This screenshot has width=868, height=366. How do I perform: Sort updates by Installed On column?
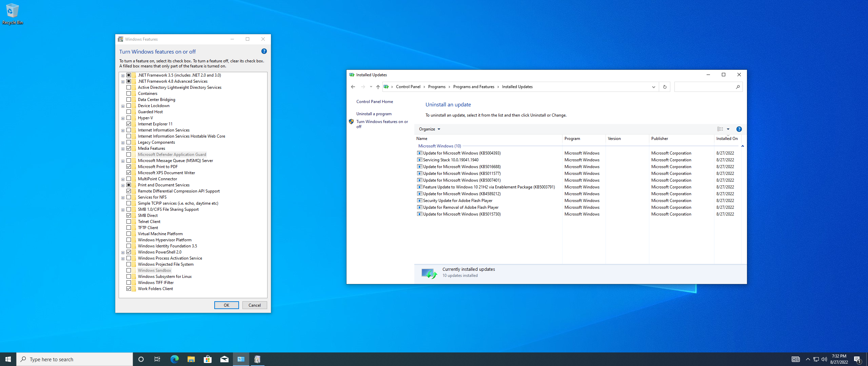pos(727,139)
